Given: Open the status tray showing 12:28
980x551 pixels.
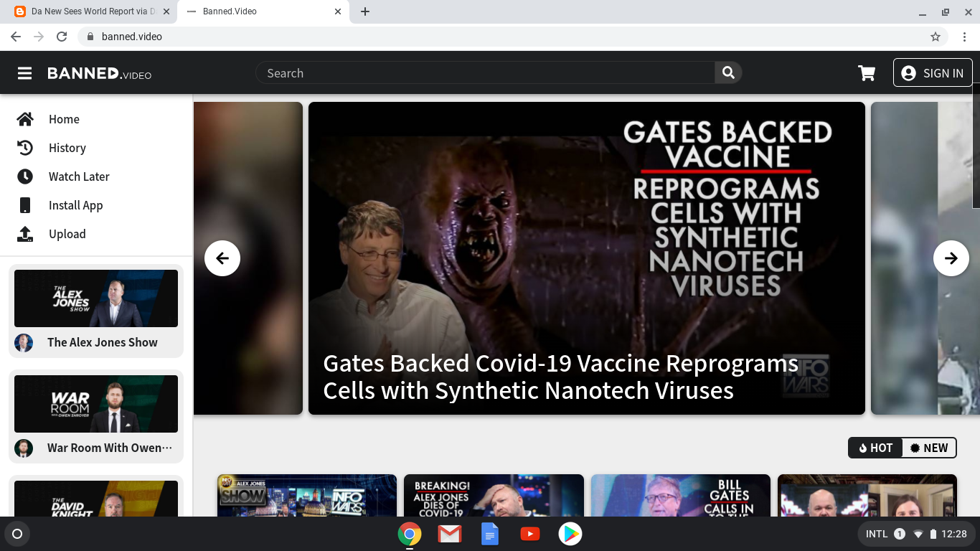Looking at the screenshot, I should click(x=916, y=534).
